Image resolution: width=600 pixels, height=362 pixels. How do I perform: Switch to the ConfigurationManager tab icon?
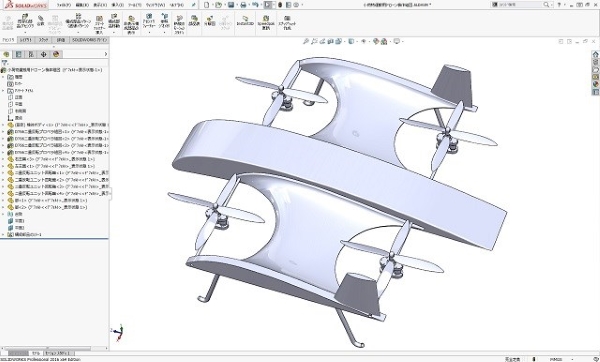31,54
